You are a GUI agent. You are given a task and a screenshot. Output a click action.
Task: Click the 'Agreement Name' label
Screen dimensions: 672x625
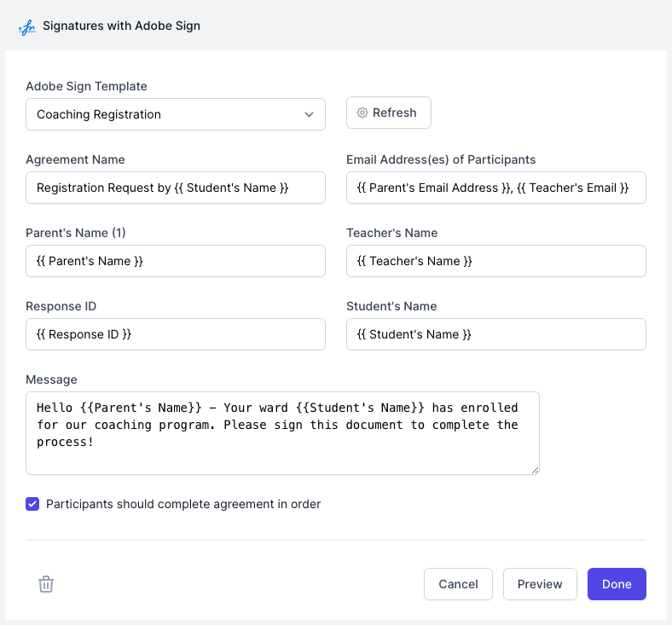(x=75, y=159)
